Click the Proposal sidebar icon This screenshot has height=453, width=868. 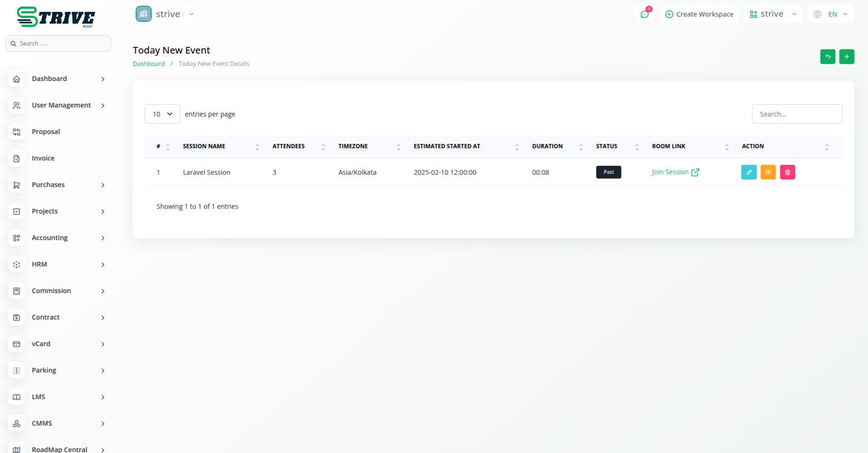point(17,132)
